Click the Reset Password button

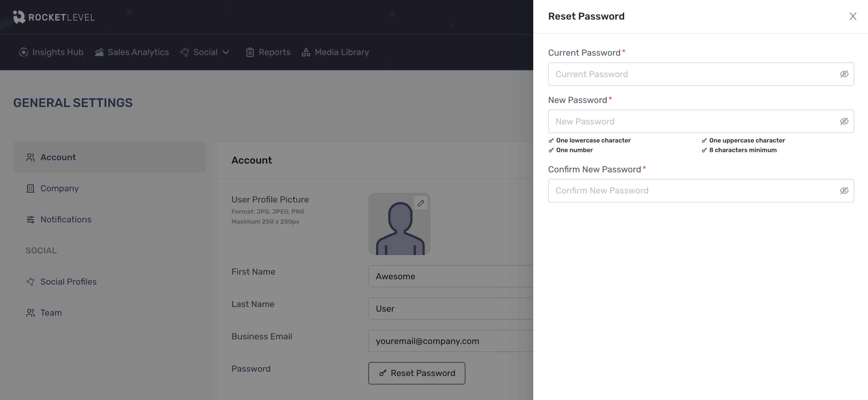(x=417, y=373)
